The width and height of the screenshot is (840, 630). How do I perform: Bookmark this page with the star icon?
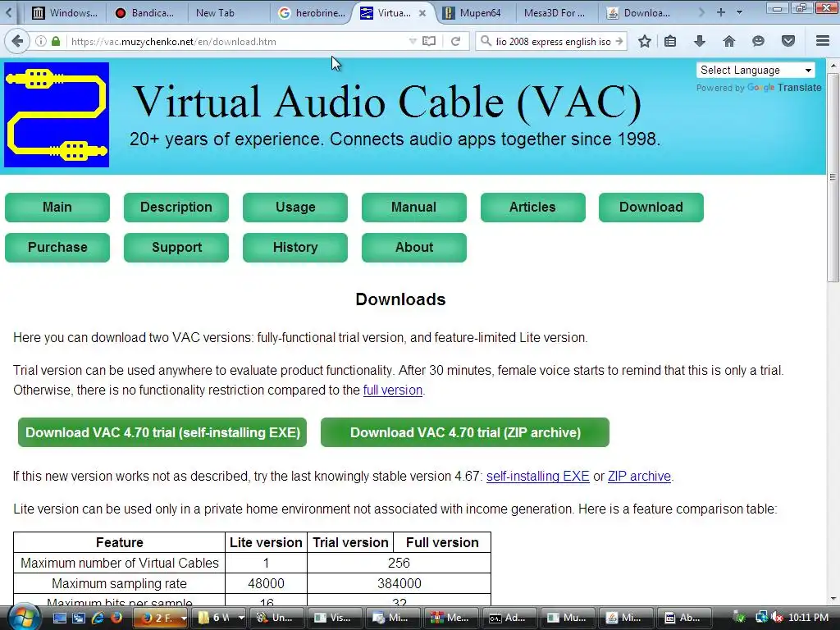click(x=645, y=41)
